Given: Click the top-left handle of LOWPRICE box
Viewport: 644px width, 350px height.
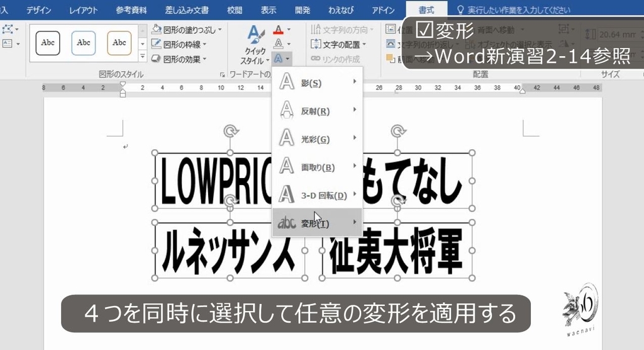Looking at the screenshot, I should click(x=155, y=153).
